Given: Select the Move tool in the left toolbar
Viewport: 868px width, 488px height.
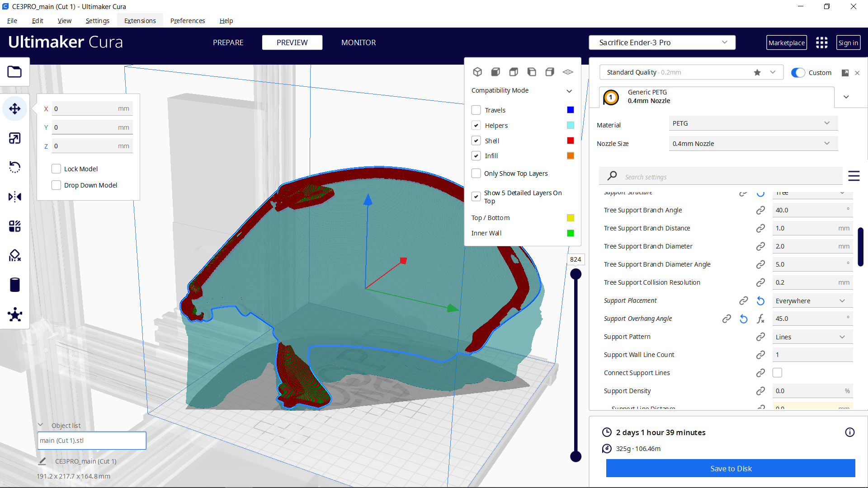Looking at the screenshot, I should click(15, 108).
